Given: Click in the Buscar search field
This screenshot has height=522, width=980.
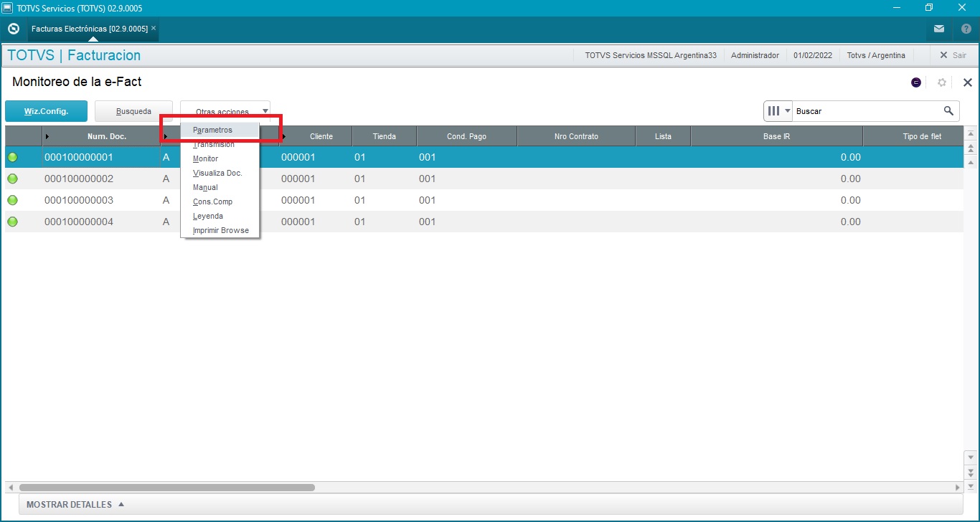Looking at the screenshot, I should tap(867, 111).
